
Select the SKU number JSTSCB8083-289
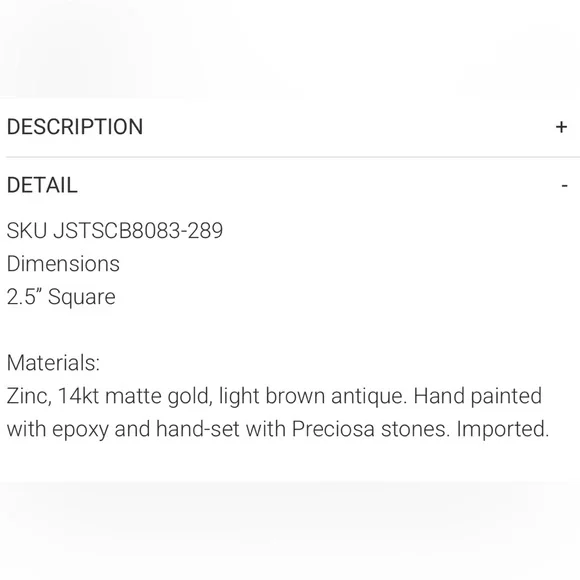138,230
